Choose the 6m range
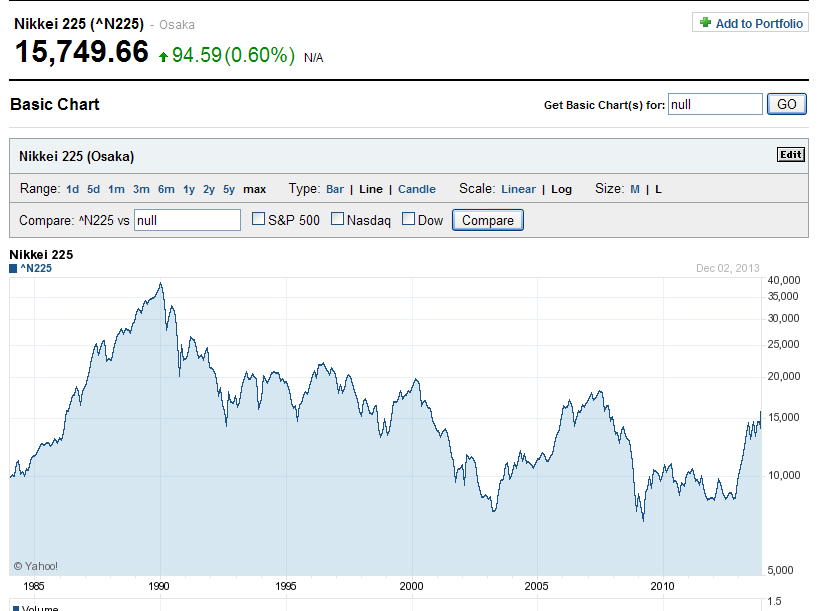This screenshot has height=611, width=825. click(166, 189)
